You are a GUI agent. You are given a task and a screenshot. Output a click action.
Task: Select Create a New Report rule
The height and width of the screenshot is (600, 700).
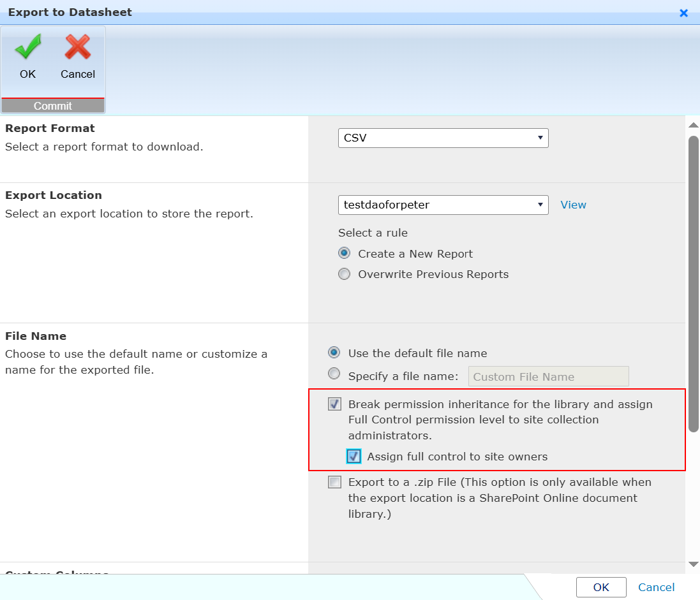[344, 252]
